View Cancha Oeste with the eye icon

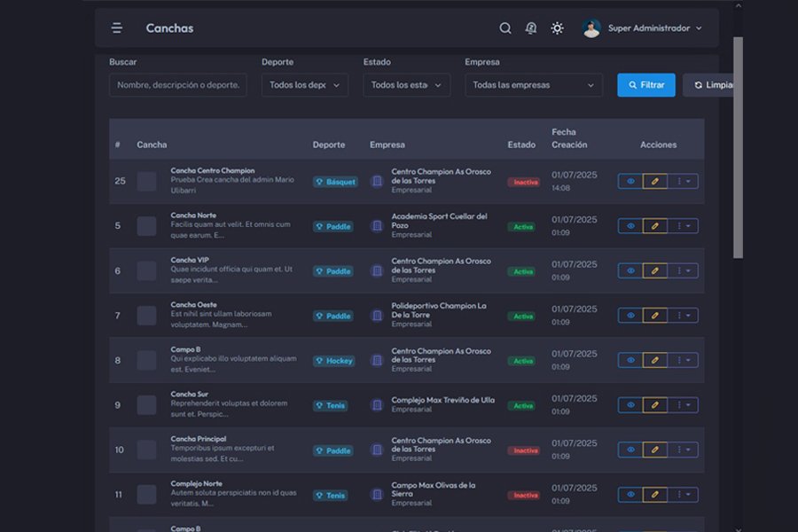click(x=630, y=316)
